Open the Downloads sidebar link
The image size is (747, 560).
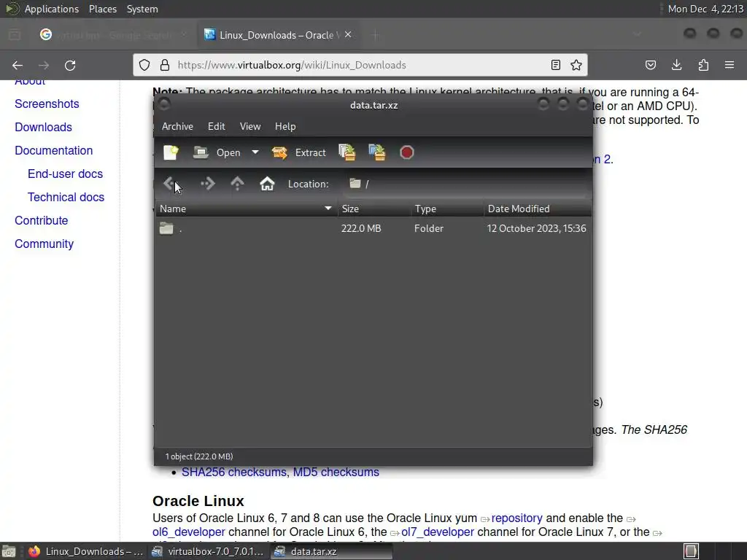pos(43,127)
